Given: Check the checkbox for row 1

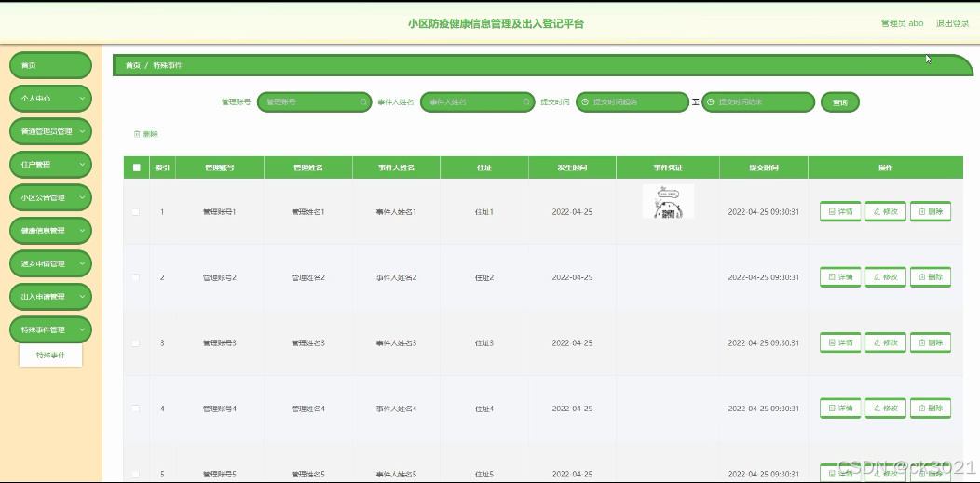Looking at the screenshot, I should coord(136,211).
